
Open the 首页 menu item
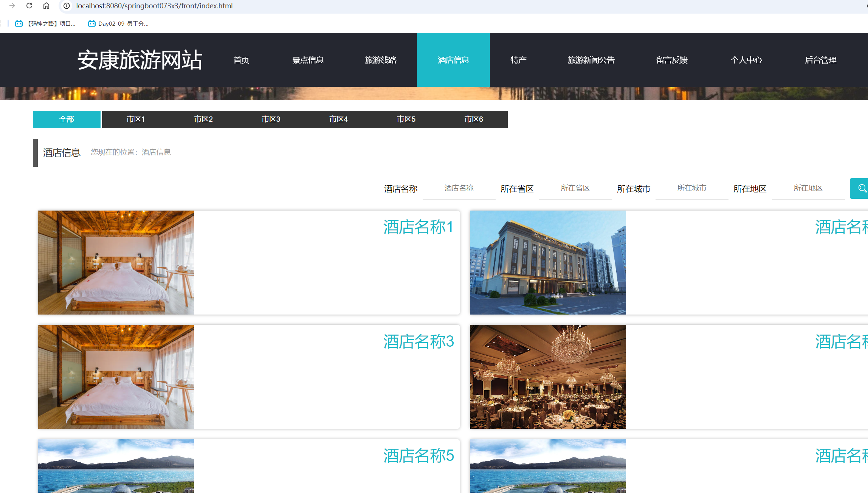pyautogui.click(x=241, y=60)
